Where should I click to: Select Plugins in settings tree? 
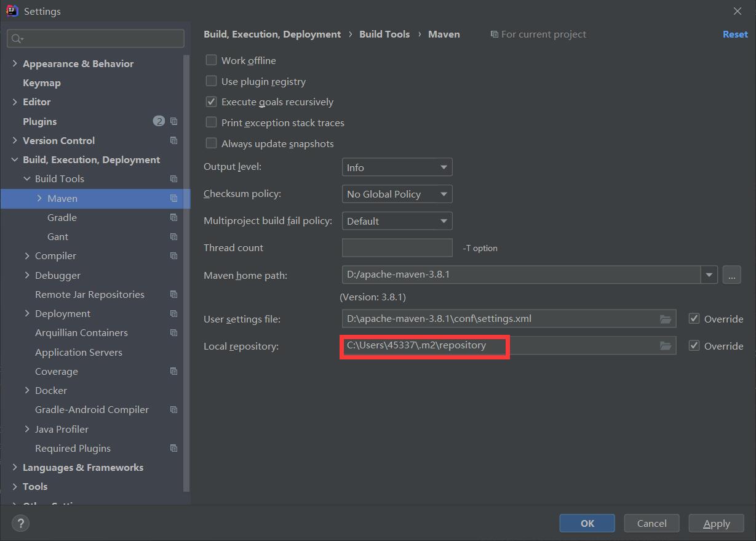(39, 121)
